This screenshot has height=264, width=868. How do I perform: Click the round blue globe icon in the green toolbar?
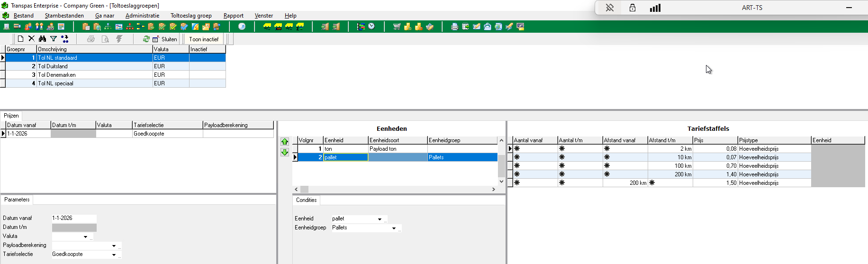tap(242, 27)
